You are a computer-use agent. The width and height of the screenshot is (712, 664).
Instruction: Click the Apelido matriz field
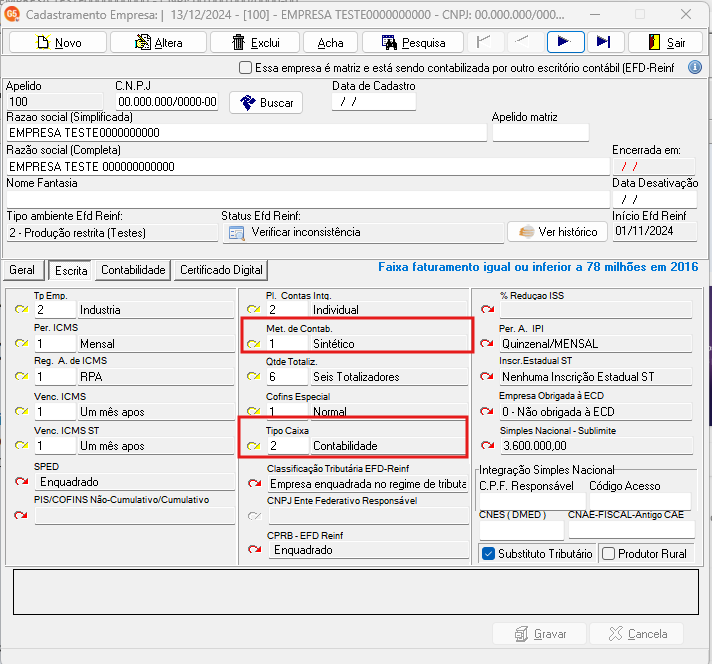pos(541,133)
